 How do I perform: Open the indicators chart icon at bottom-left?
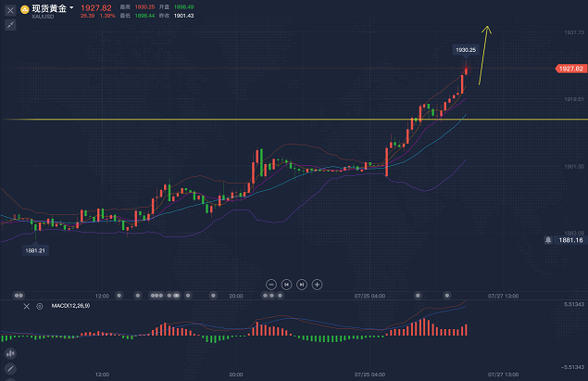(x=11, y=352)
